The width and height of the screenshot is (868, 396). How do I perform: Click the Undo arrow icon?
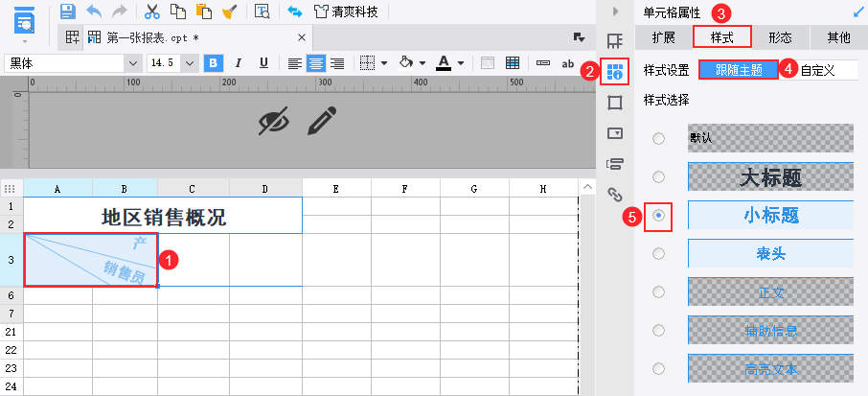tap(94, 12)
